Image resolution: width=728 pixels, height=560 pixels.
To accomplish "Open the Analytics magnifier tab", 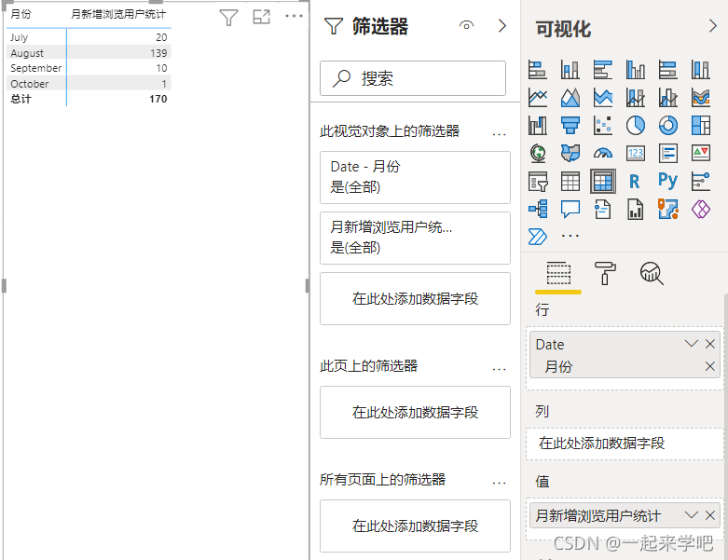I will [652, 273].
